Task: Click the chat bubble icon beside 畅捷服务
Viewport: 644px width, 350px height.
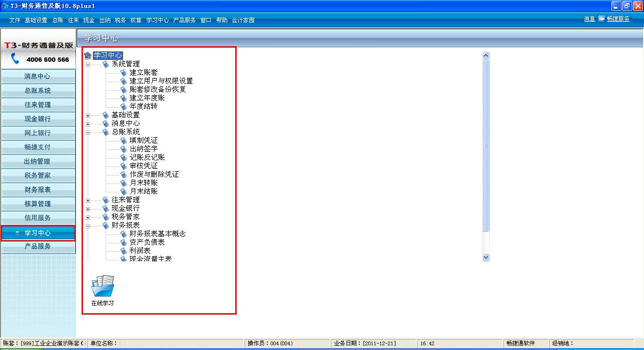Action: (602, 19)
